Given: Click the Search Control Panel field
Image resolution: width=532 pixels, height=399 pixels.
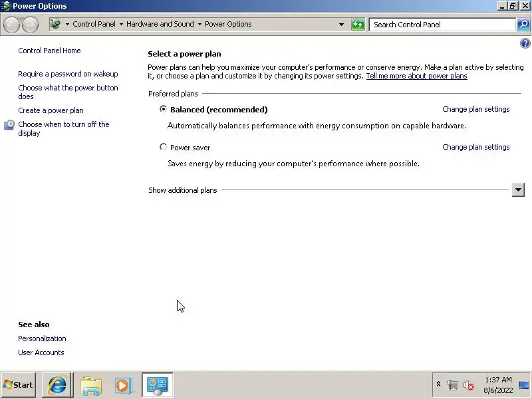Looking at the screenshot, I should (x=442, y=25).
